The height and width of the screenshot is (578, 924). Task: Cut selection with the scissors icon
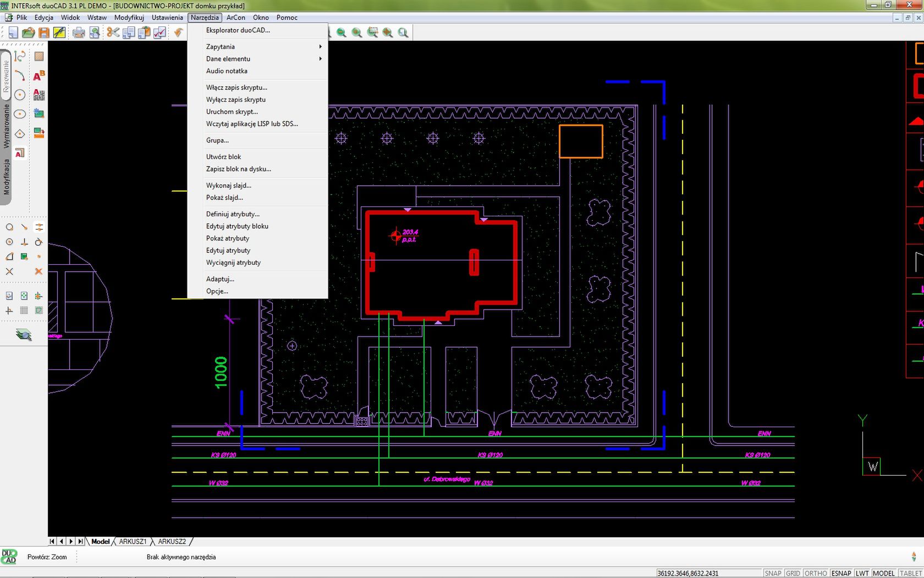113,32
